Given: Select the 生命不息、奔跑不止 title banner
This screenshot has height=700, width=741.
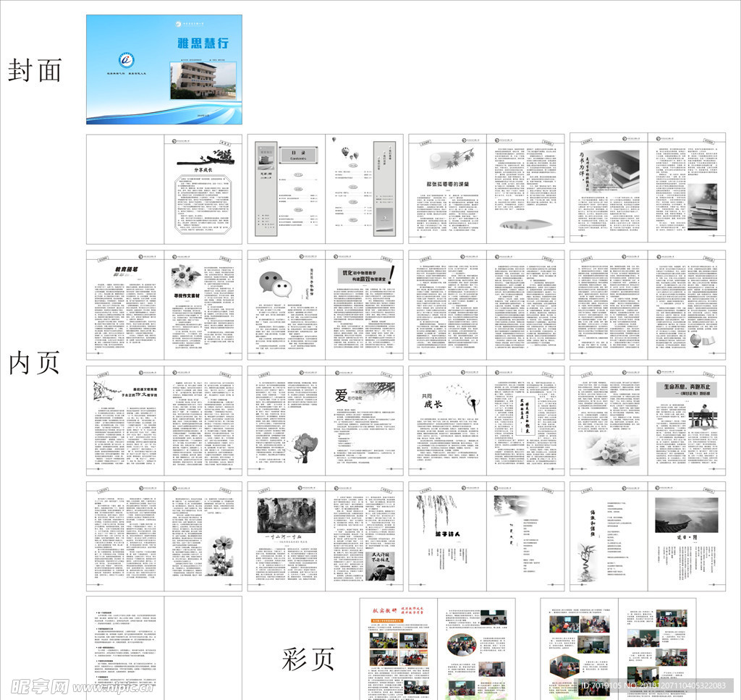Looking at the screenshot, I should pyautogui.click(x=687, y=388).
